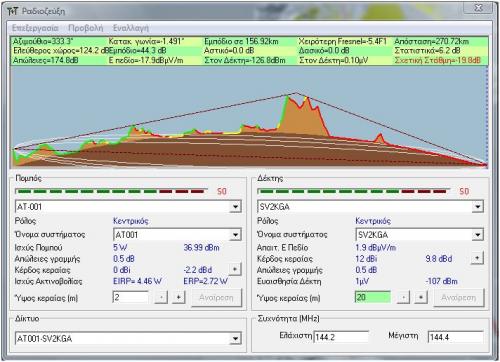Click the transmitter Αναίρεση button
The height and width of the screenshot is (362, 500).
[x=216, y=297]
